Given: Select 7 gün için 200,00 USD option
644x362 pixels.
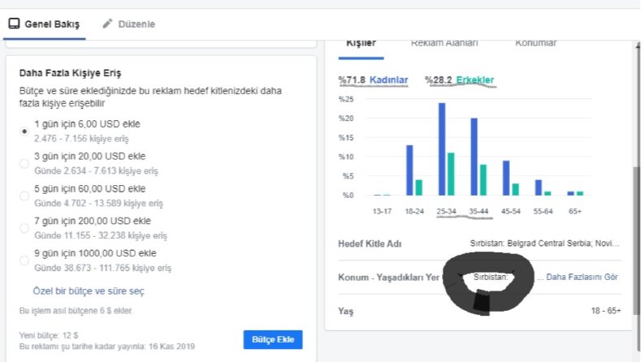Looking at the screenshot, I should (24, 228).
